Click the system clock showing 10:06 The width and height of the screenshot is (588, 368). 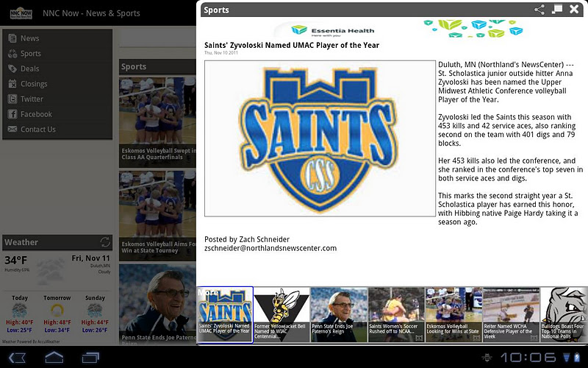click(x=528, y=357)
